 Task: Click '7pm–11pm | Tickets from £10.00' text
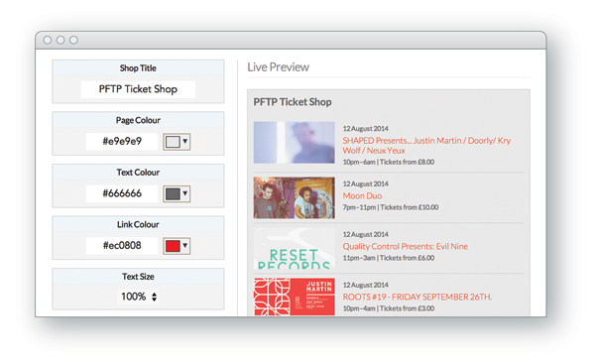tap(391, 207)
